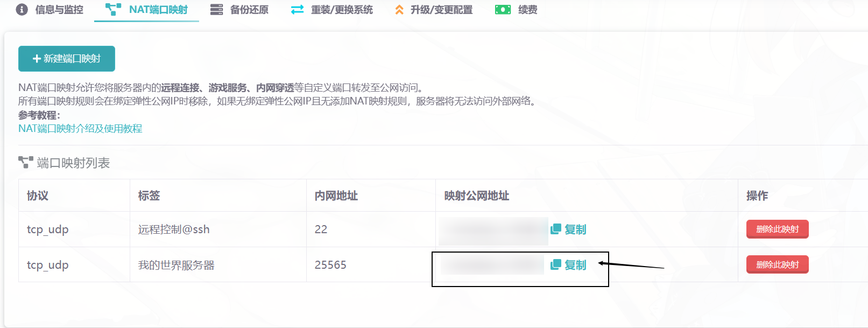The width and height of the screenshot is (868, 328).
Task: Click the copy icon in 我的世界服务器 row
Action: tap(556, 264)
